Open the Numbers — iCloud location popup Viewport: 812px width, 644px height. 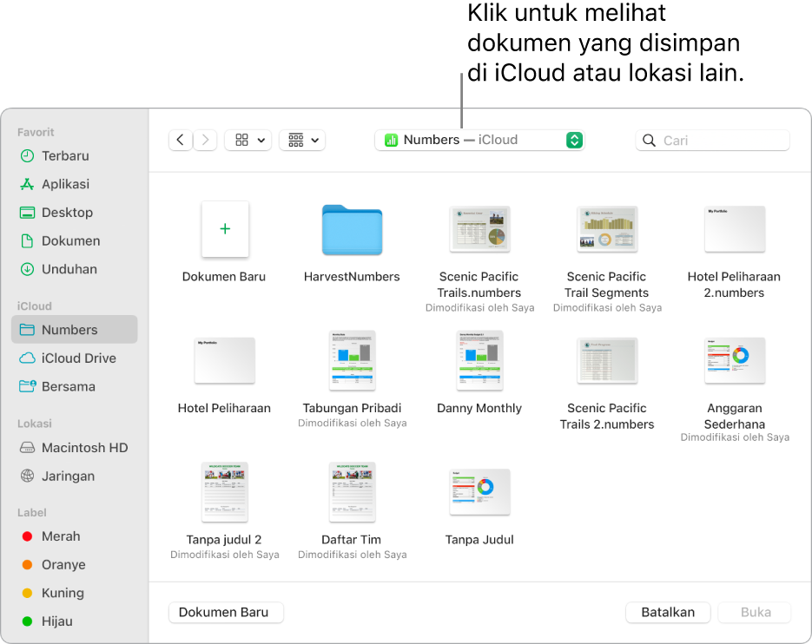[479, 140]
